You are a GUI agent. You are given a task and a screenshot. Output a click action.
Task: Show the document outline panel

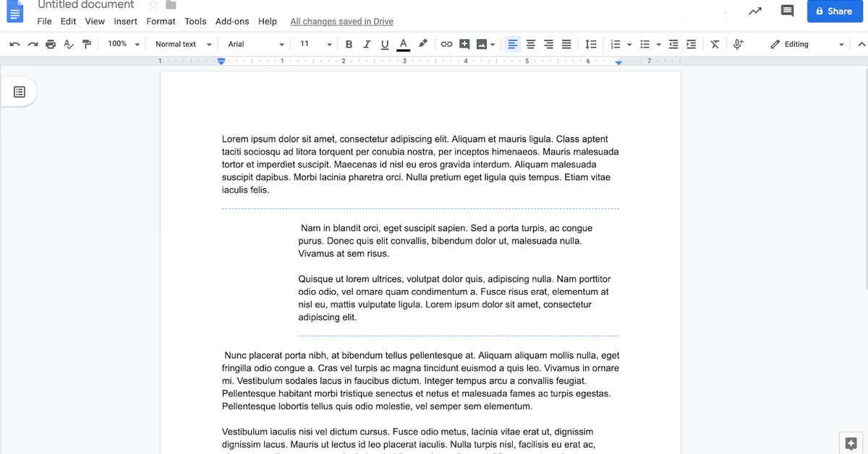[20, 92]
